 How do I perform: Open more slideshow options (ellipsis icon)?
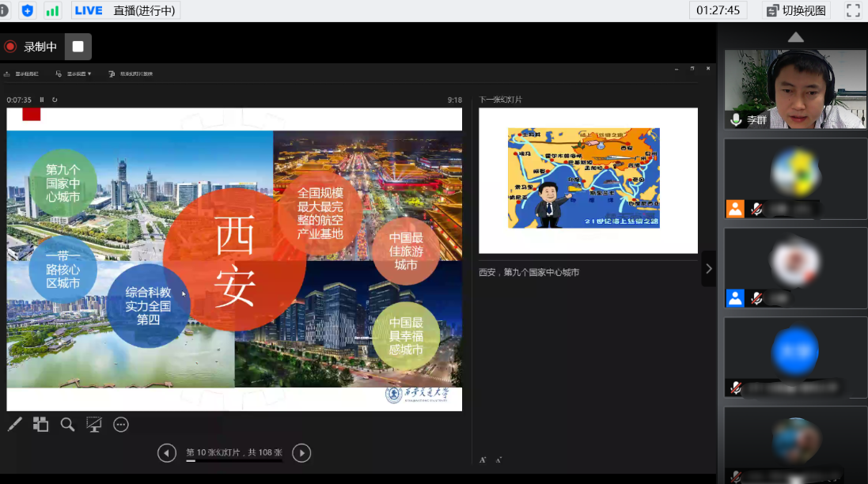tap(121, 425)
